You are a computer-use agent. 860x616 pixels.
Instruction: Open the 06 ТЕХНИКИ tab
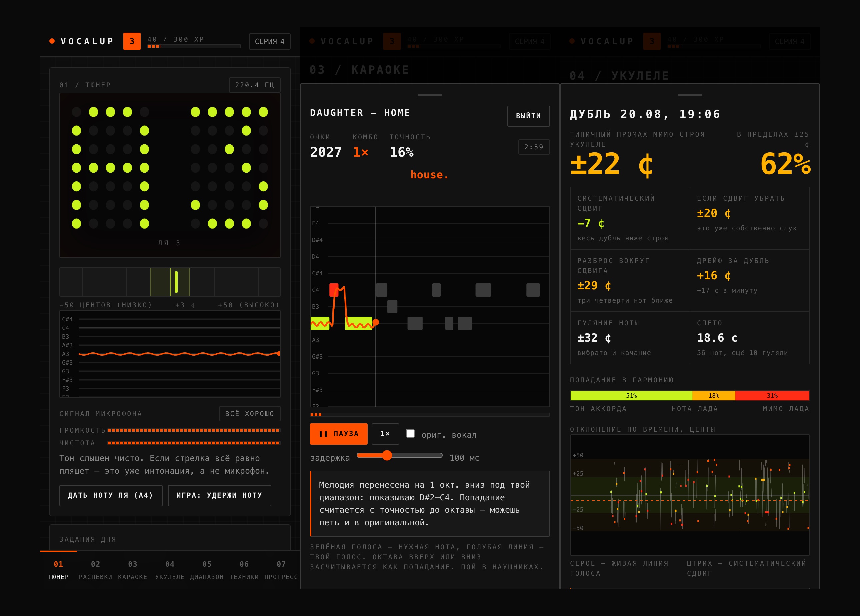pyautogui.click(x=244, y=570)
